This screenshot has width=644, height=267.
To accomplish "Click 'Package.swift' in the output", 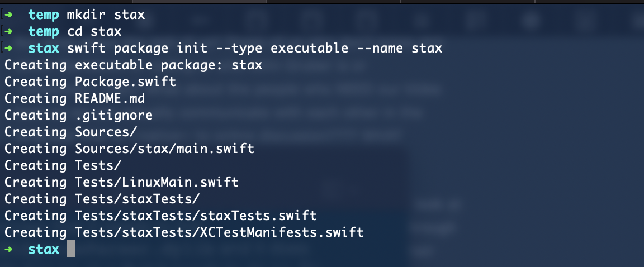I will coord(125,82).
